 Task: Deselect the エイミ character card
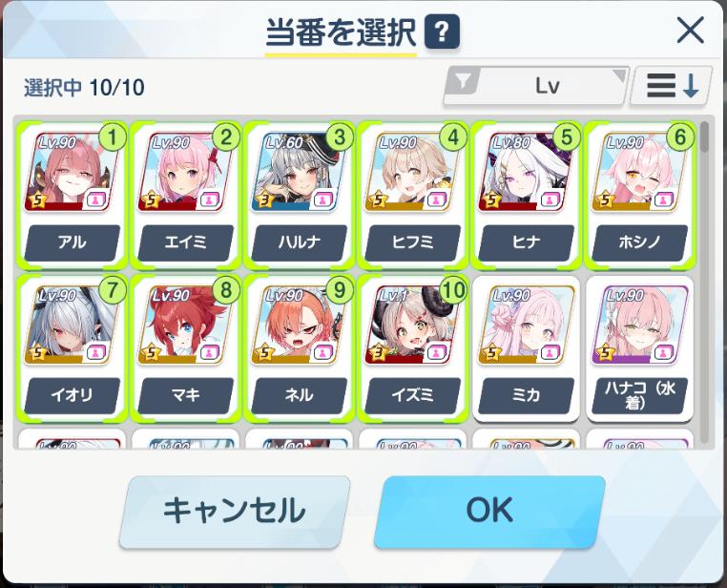(x=185, y=196)
